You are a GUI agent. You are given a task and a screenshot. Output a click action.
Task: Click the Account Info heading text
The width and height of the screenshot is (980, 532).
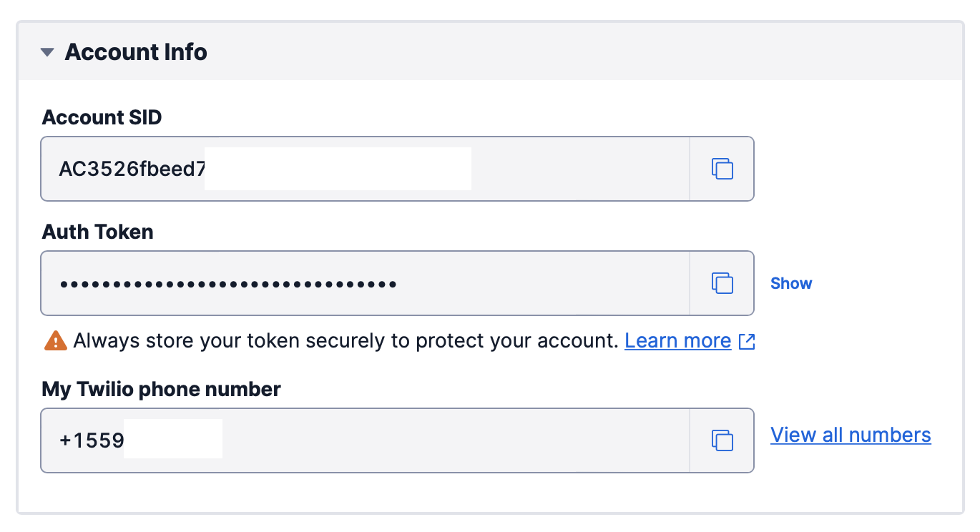(136, 52)
